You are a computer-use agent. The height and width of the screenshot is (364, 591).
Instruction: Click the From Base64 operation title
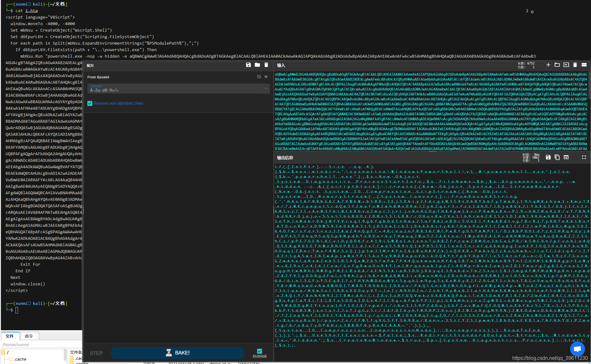point(98,77)
